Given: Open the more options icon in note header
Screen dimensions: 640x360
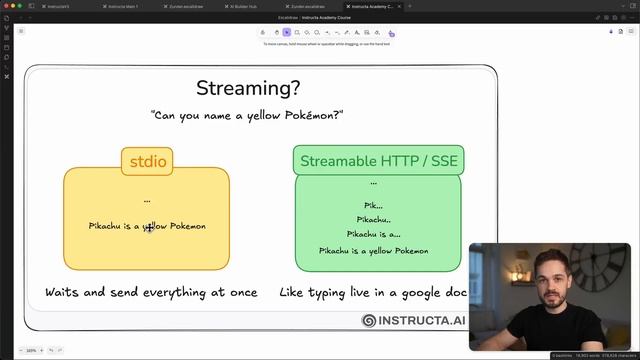Looking at the screenshot, I should click(x=632, y=18).
